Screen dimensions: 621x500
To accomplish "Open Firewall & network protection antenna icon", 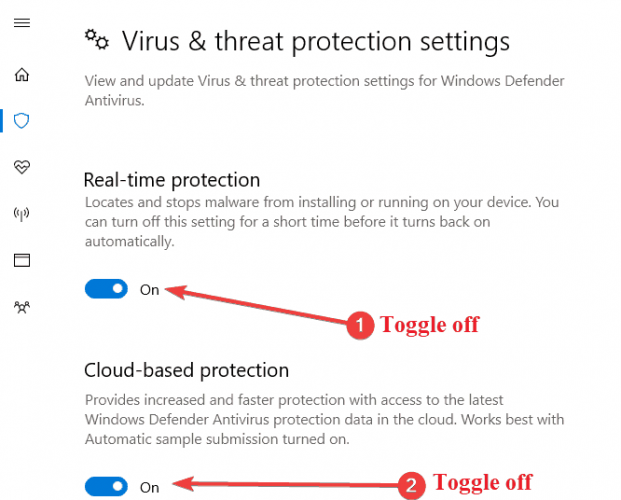I will pyautogui.click(x=22, y=214).
